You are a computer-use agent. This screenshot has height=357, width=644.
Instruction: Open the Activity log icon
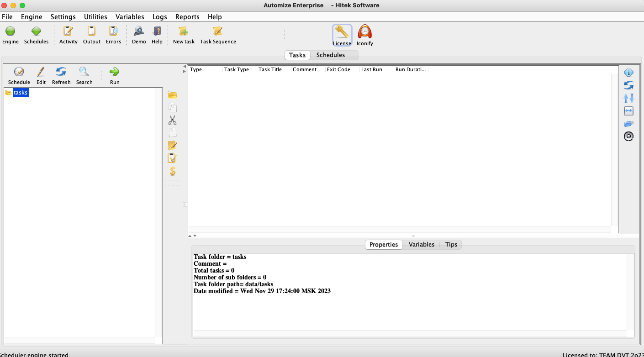pyautogui.click(x=69, y=31)
